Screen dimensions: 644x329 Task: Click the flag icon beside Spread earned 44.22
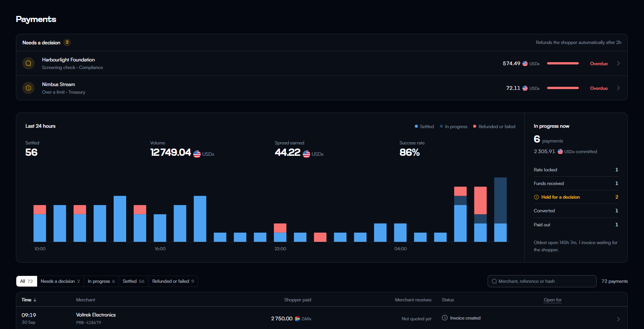point(306,154)
